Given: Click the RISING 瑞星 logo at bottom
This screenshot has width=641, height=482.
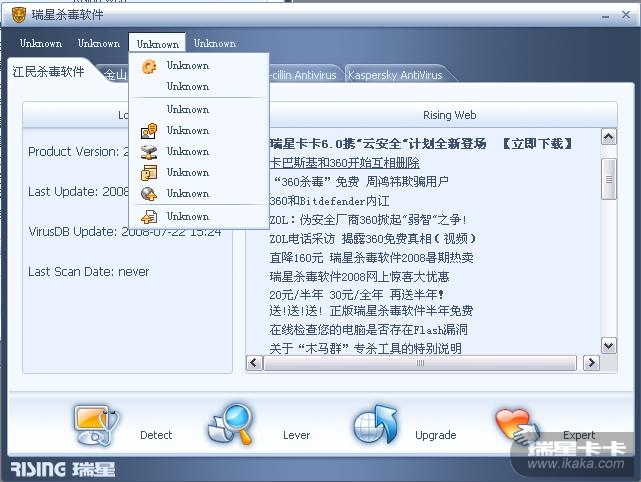Looking at the screenshot, I should (63, 469).
